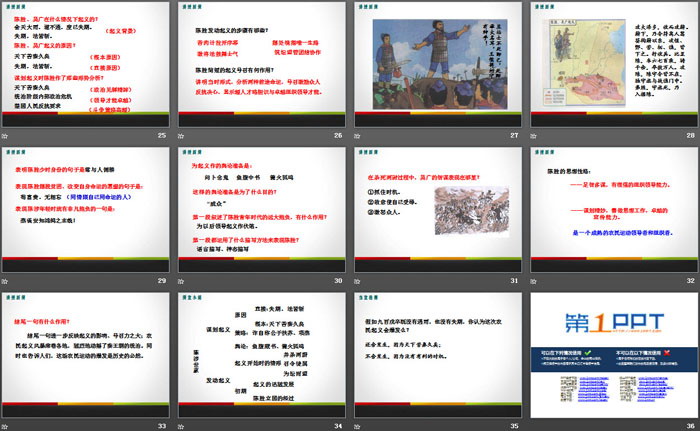This screenshot has width=700, height=431.
Task: Select slide 33 thumbnail
Action: pyautogui.click(x=86, y=352)
